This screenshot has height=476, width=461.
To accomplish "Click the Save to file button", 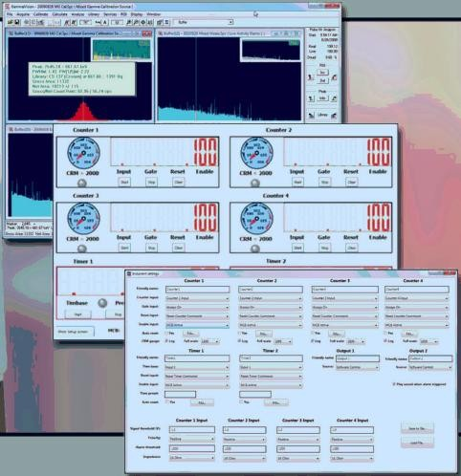I will click(417, 428).
